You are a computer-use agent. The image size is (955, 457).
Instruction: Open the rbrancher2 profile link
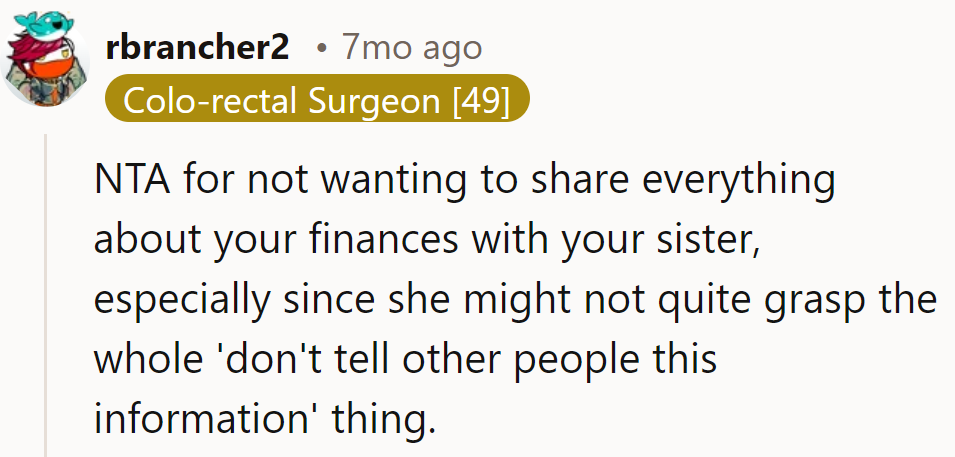click(197, 47)
